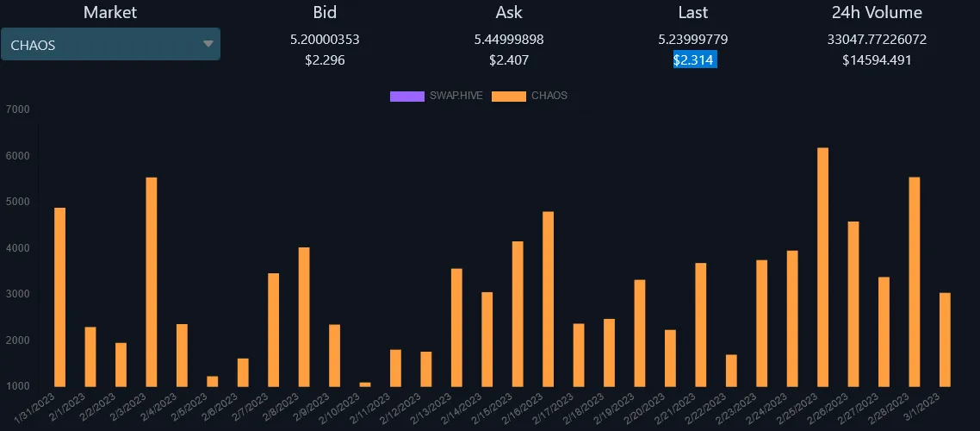Click the Last heading
Viewport: 980px width, 431px height.
pos(693,12)
